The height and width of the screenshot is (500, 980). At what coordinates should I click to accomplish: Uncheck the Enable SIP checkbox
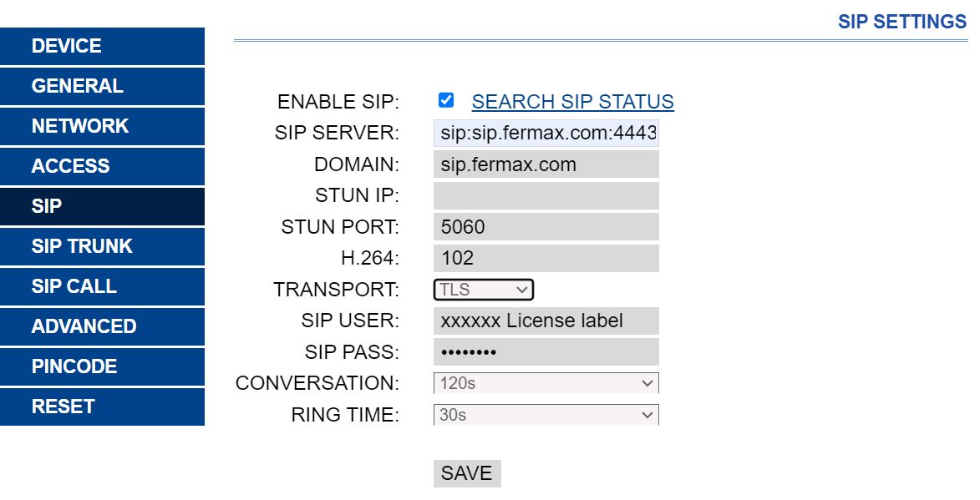point(445,100)
